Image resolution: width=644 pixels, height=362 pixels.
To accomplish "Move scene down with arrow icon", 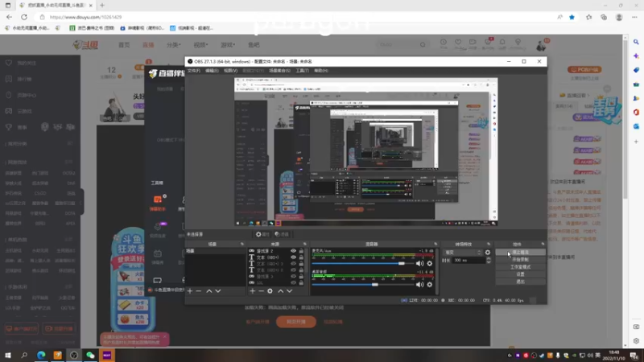I will tap(218, 291).
